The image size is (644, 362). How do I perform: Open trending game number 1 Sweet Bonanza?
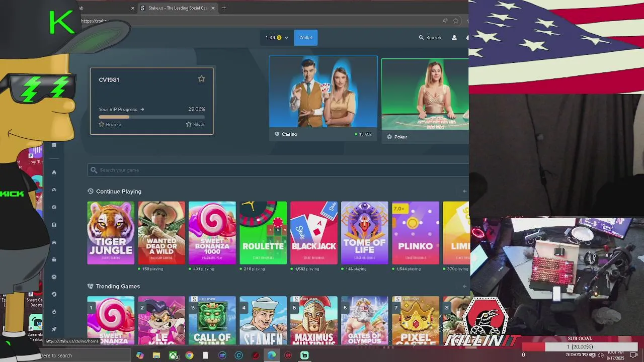(x=111, y=321)
